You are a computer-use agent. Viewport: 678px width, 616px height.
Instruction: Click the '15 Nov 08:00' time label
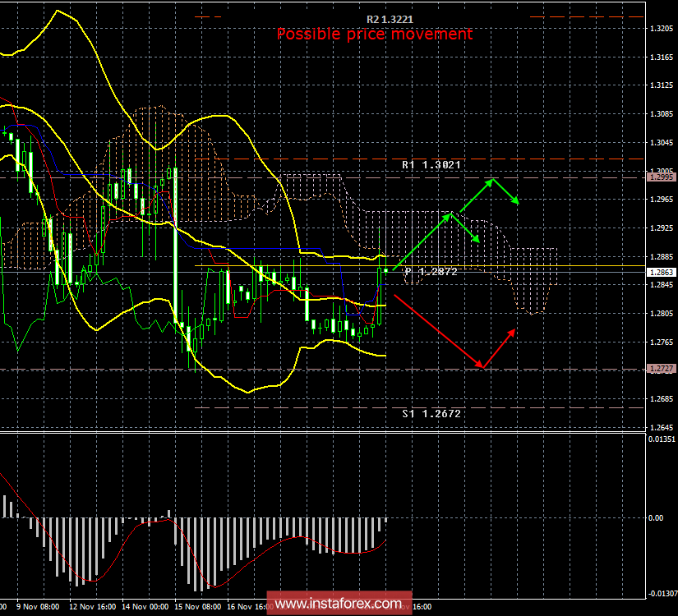click(197, 606)
